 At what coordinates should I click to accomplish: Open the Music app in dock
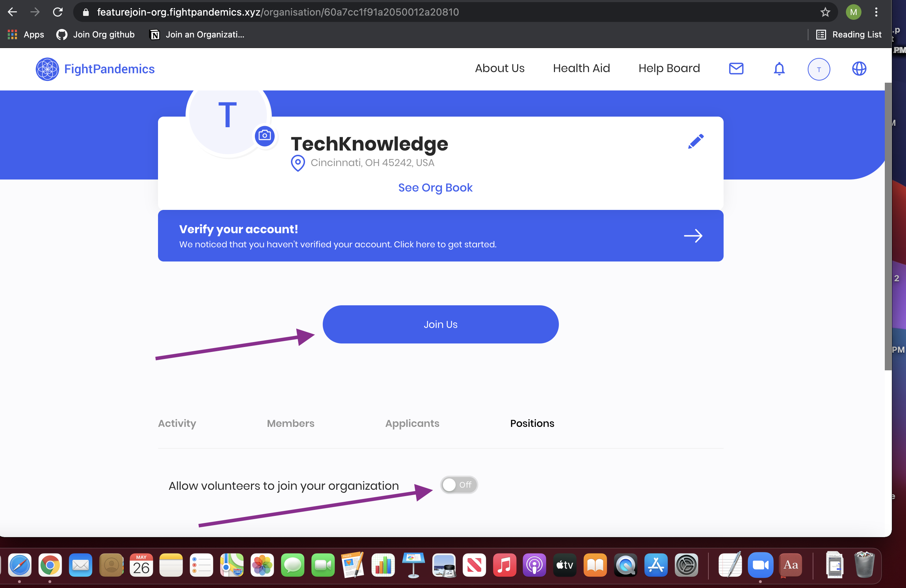[x=504, y=565]
